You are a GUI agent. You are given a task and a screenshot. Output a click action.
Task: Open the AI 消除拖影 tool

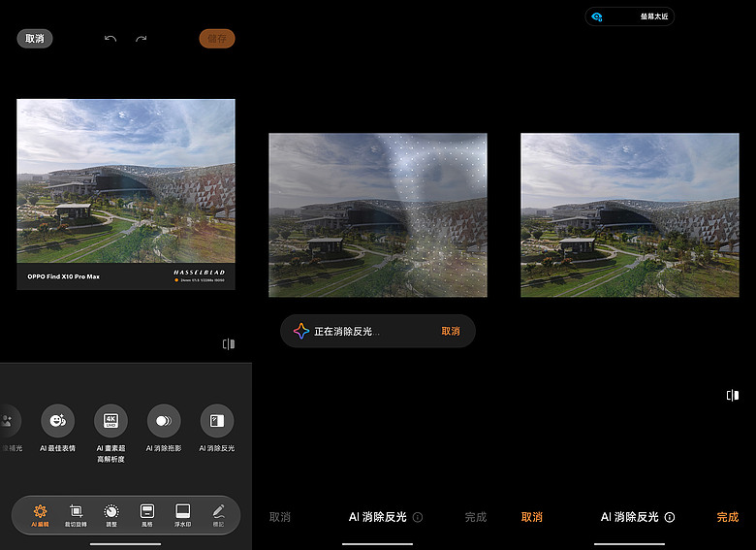(x=164, y=421)
